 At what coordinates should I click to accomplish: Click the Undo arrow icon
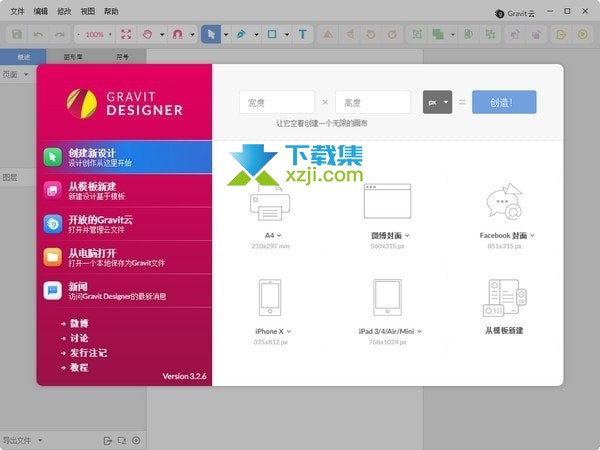[x=38, y=34]
